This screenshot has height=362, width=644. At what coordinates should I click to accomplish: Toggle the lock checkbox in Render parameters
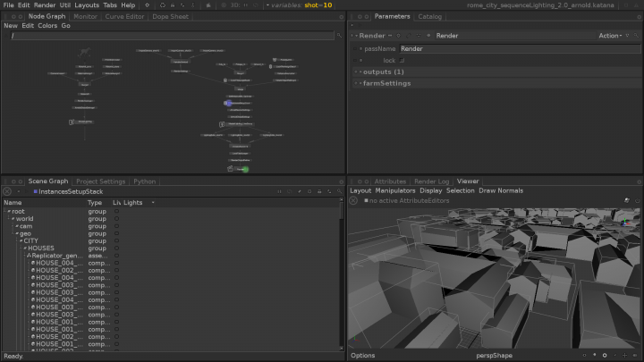[402, 60]
